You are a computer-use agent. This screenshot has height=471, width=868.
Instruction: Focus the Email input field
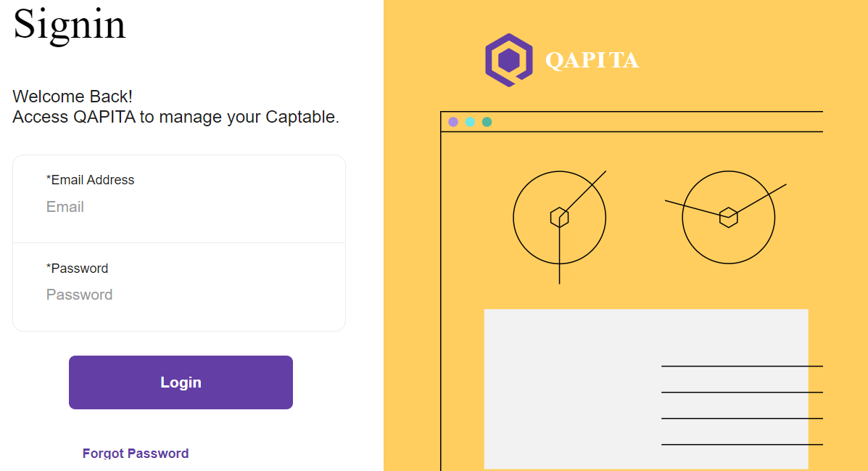[x=179, y=207]
